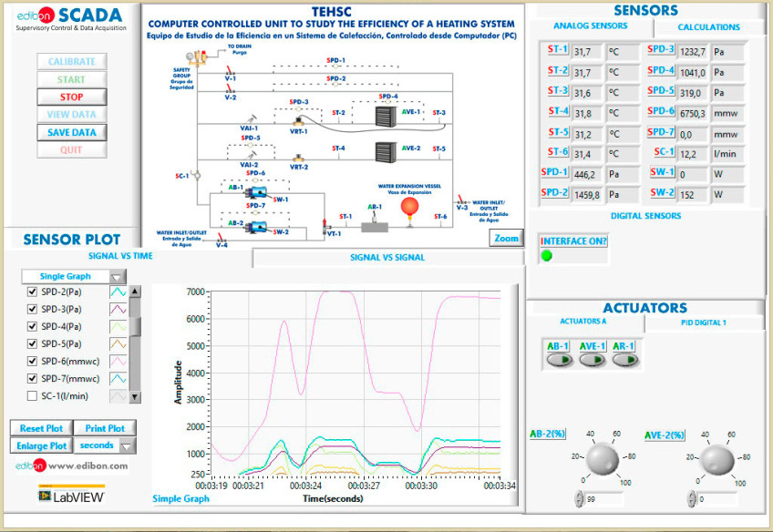
Task: Switch to the CALCULATIONS tab
Action: click(x=708, y=27)
